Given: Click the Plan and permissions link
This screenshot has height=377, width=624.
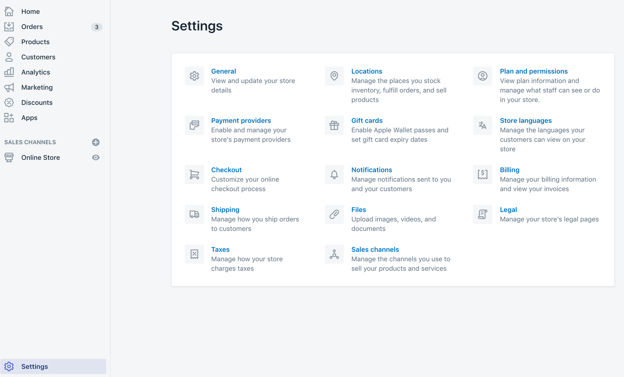Looking at the screenshot, I should click(x=534, y=71).
